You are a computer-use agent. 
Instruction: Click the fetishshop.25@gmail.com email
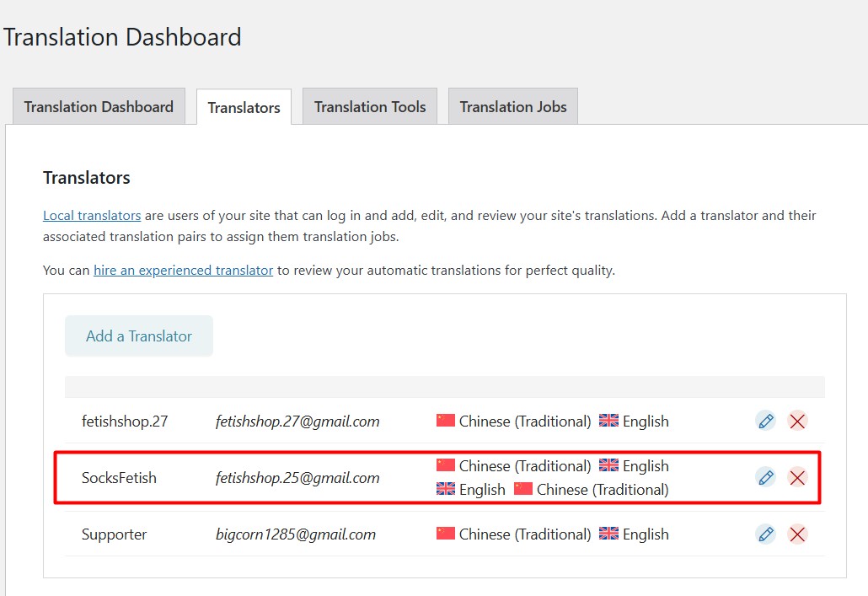[297, 478]
